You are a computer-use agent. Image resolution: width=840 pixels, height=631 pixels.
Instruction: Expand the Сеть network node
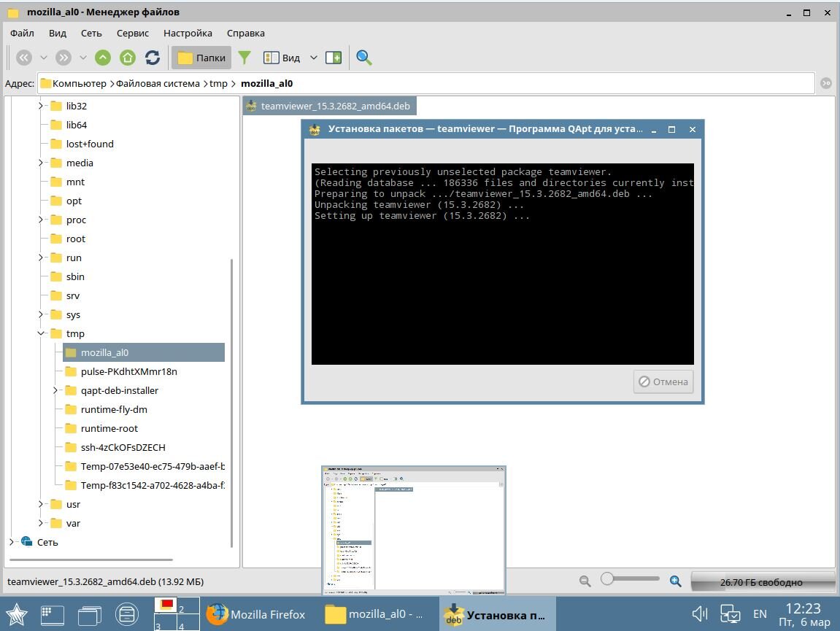point(12,542)
